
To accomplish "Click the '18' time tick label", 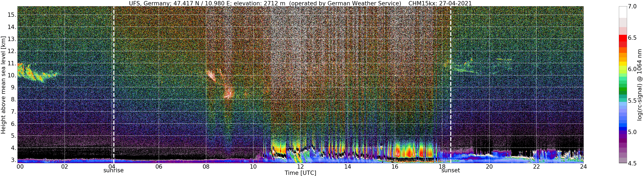I will click(x=442, y=166).
